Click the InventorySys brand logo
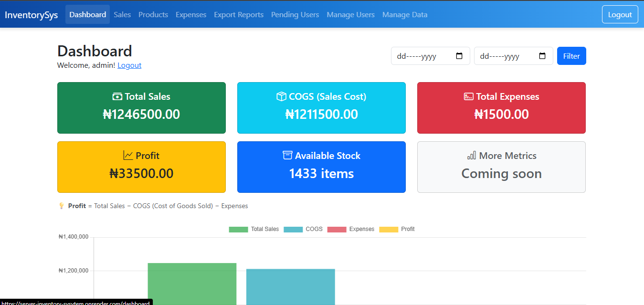 pos(31,14)
